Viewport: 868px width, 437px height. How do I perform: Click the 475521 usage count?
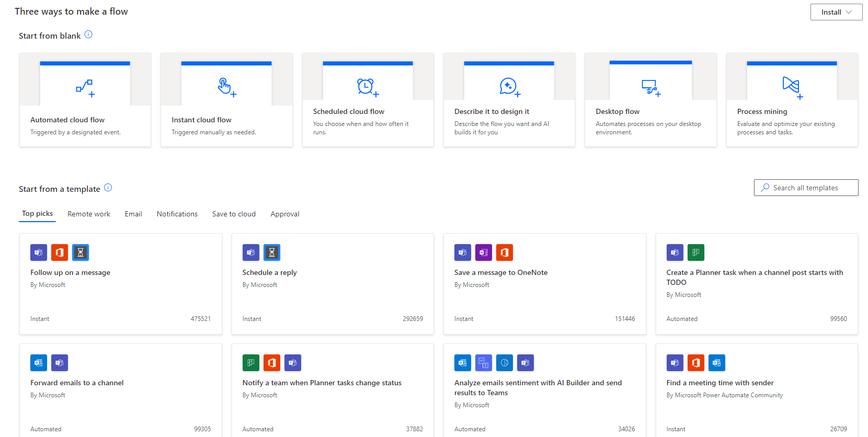tap(201, 319)
